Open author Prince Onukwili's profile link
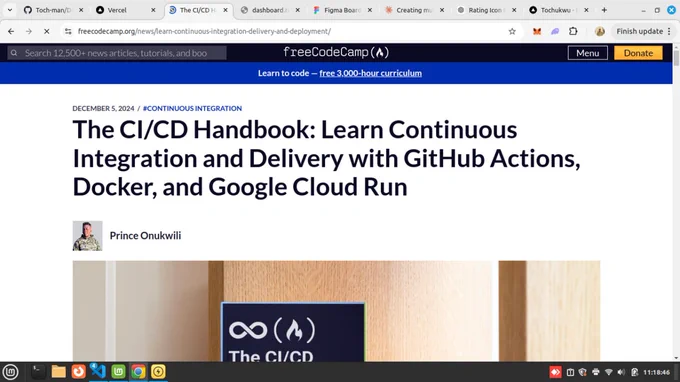The image size is (680, 382). point(145,235)
